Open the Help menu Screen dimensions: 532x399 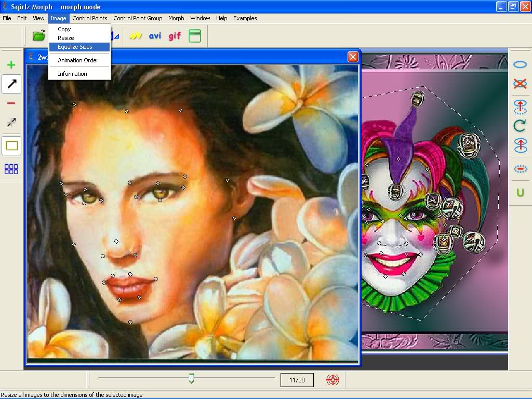(221, 18)
